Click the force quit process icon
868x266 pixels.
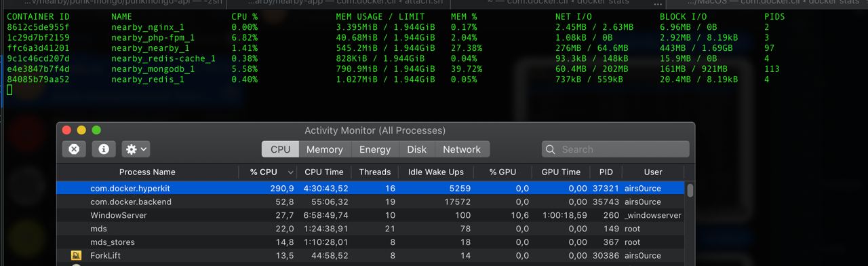[x=74, y=149]
